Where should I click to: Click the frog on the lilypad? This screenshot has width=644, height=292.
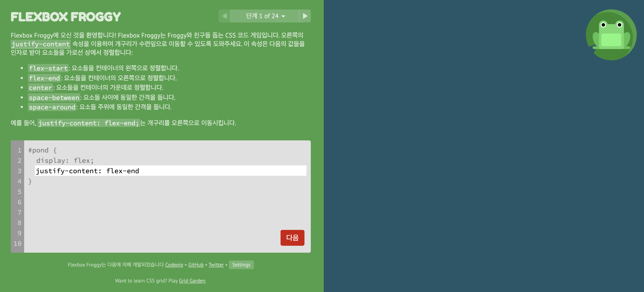pos(611,36)
